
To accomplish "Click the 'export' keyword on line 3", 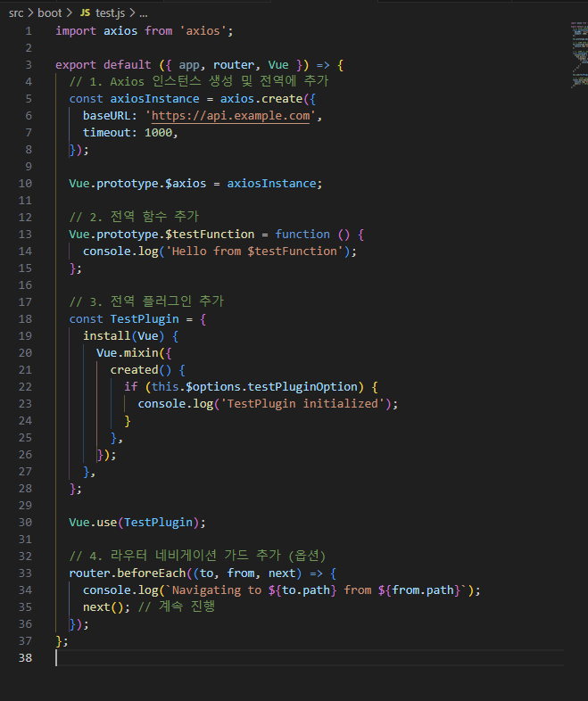I will click(76, 65).
